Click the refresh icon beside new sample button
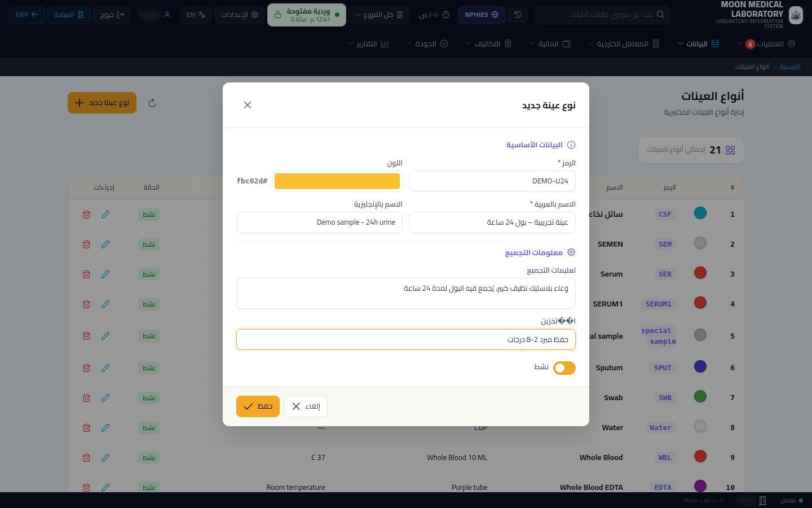This screenshot has width=812, height=508. 152,103
